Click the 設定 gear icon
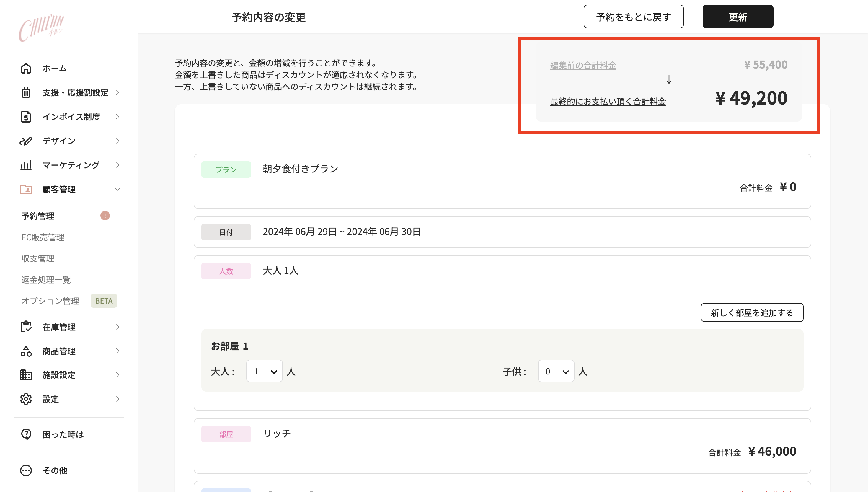This screenshot has width=868, height=492. pyautogui.click(x=26, y=399)
